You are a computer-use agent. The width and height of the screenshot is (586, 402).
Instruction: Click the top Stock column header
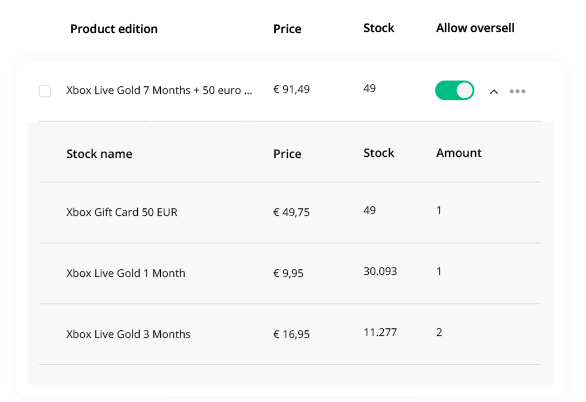379,28
